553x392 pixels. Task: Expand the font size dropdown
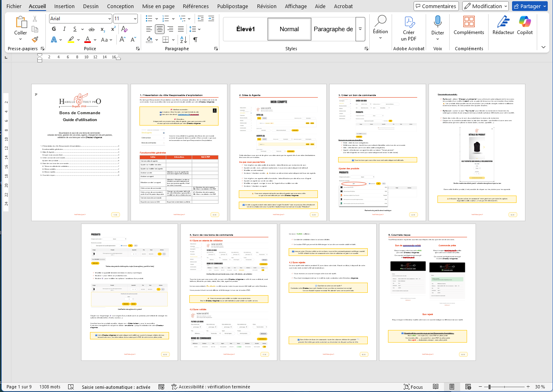[x=135, y=19]
